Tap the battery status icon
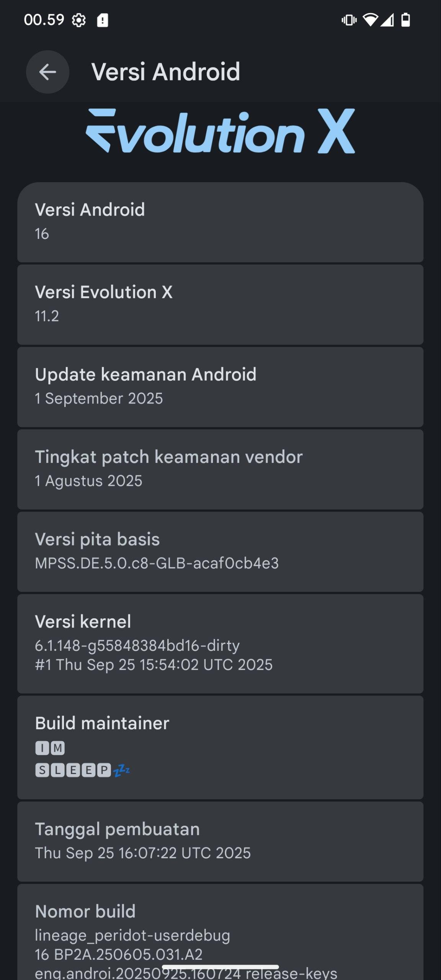 (x=405, y=20)
